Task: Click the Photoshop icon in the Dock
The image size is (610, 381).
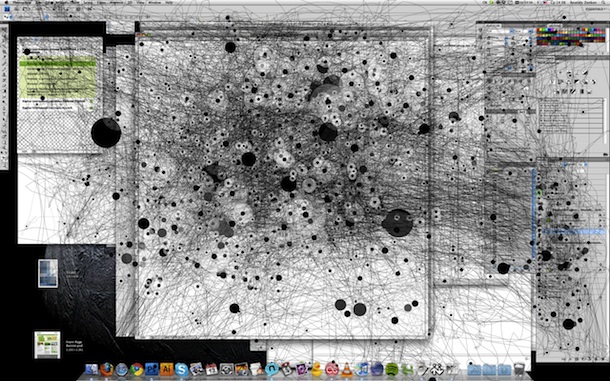Action: (x=152, y=369)
